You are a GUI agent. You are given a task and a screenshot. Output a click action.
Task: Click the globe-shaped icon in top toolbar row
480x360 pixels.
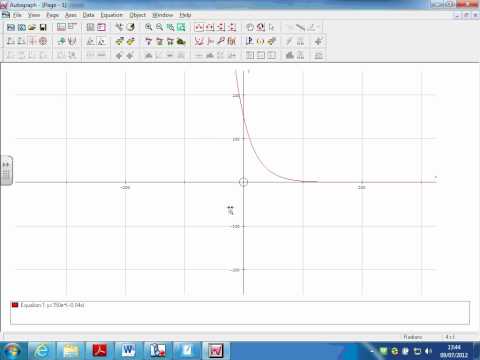coord(131,27)
